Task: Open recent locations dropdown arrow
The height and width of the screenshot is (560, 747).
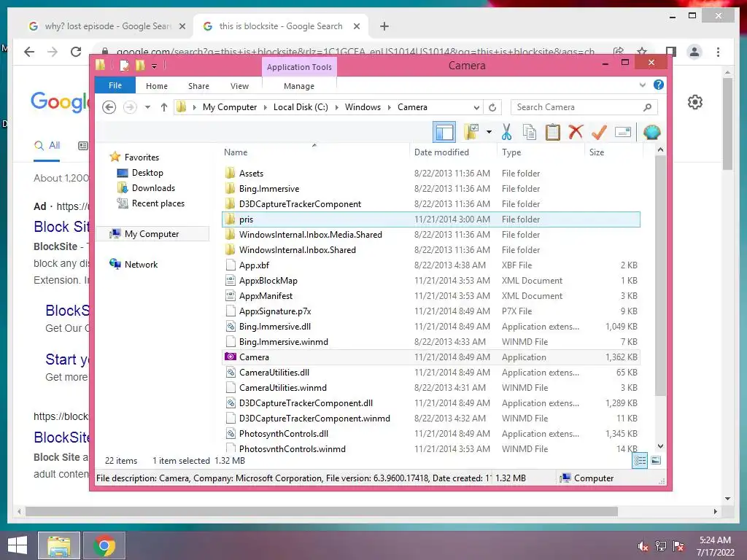Action: point(147,107)
